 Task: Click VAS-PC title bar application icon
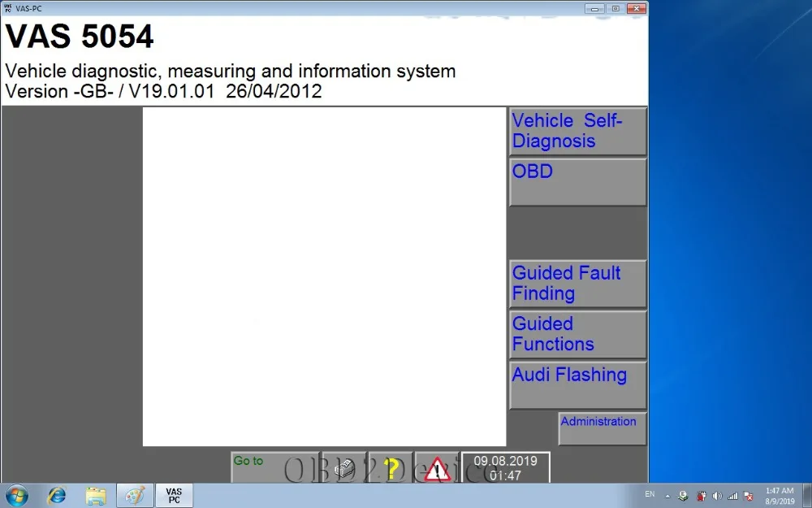pos(8,8)
